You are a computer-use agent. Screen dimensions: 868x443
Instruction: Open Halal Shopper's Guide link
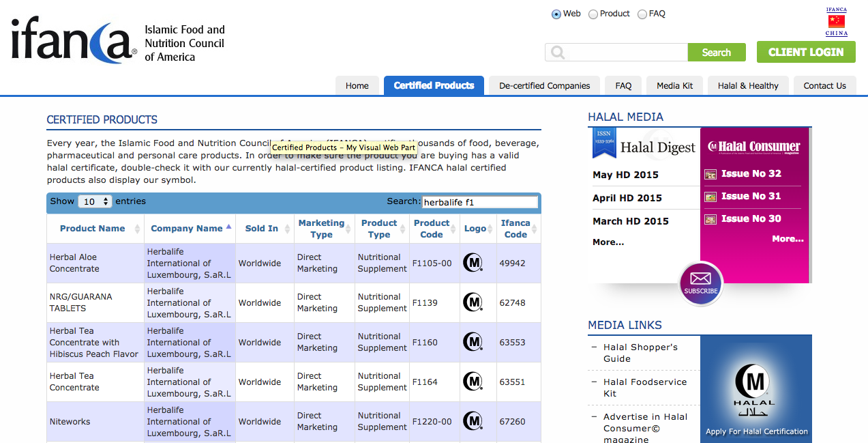point(640,353)
